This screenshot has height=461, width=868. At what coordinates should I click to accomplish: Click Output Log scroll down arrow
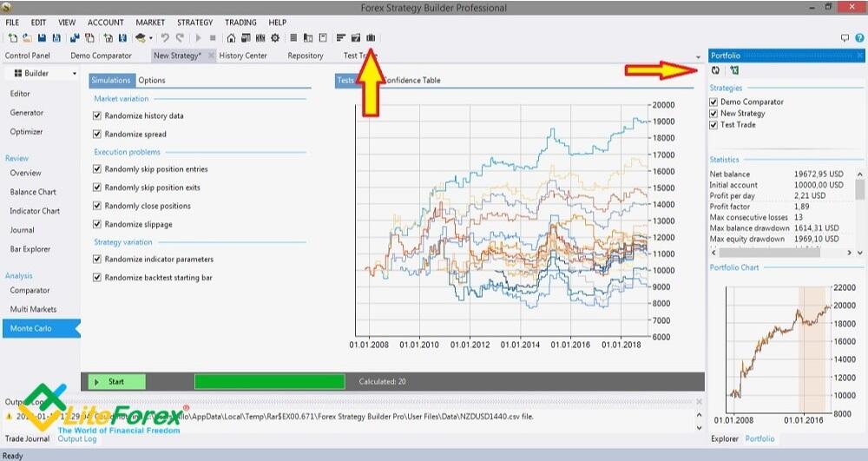(x=699, y=428)
